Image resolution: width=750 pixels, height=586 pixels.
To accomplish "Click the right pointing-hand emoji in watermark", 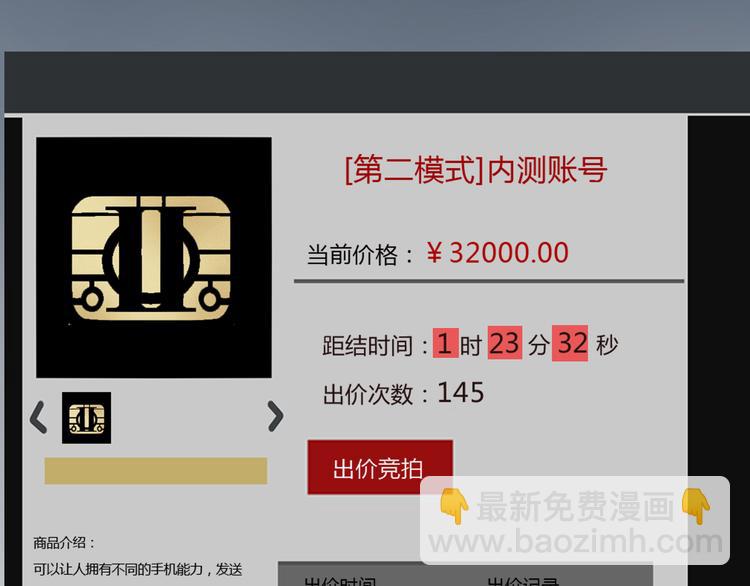I will pyautogui.click(x=696, y=506).
